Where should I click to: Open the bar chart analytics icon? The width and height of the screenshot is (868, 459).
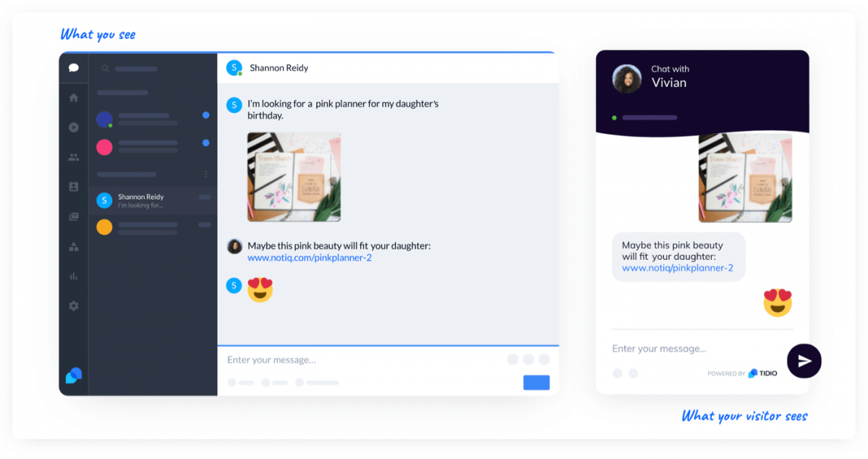(x=74, y=276)
